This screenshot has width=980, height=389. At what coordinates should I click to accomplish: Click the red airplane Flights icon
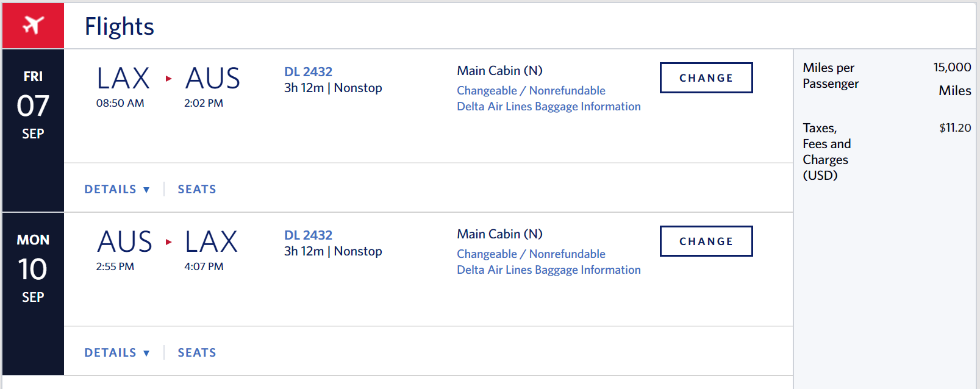click(33, 26)
